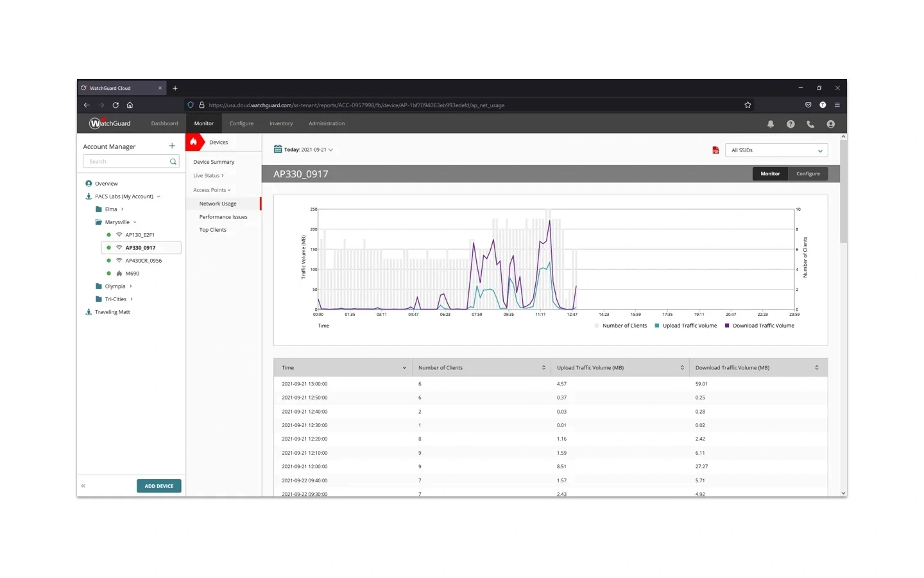Sort by Download Traffic Volume (MB) column
Image resolution: width=924 pixels, height=578 pixels.
(x=758, y=368)
